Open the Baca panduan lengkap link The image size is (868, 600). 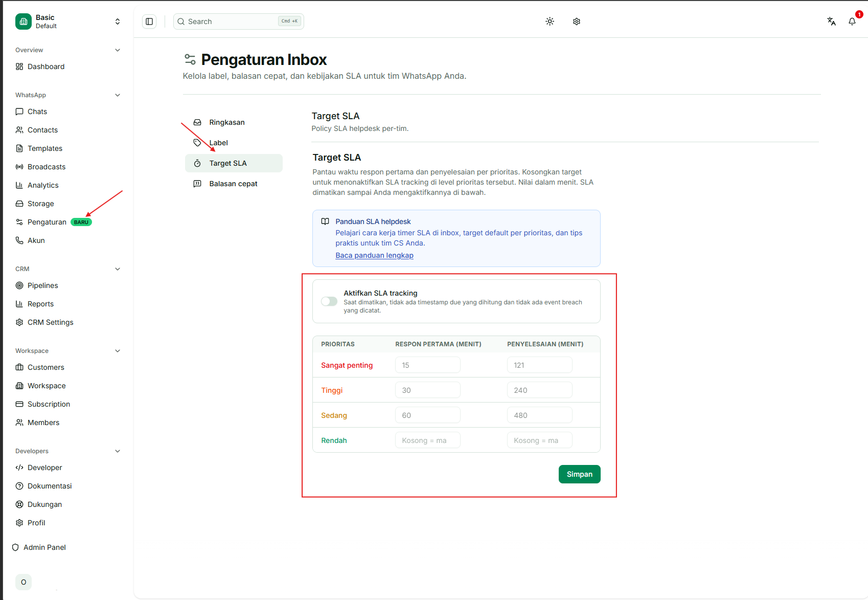click(x=374, y=255)
